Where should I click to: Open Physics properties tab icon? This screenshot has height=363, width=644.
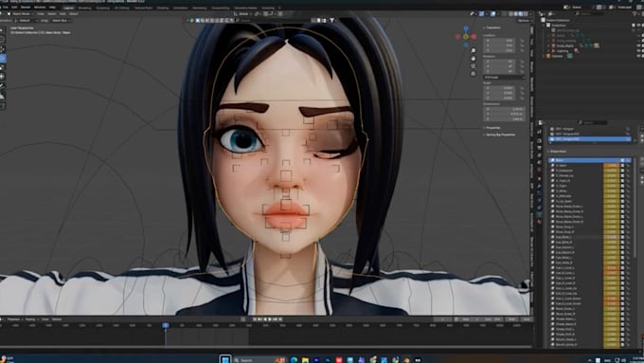[x=539, y=200]
